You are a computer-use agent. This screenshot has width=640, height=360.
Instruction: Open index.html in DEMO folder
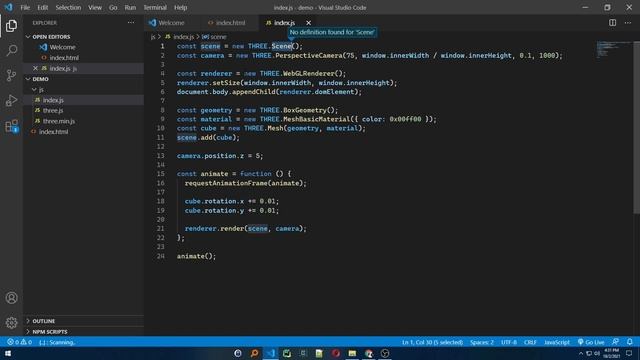coord(53,132)
